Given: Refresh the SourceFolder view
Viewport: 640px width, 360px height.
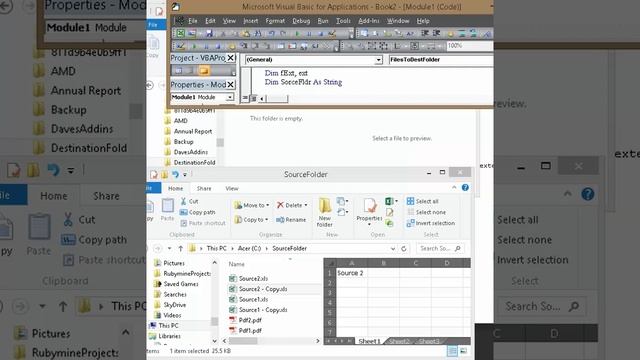Looking at the screenshot, I should (404, 249).
